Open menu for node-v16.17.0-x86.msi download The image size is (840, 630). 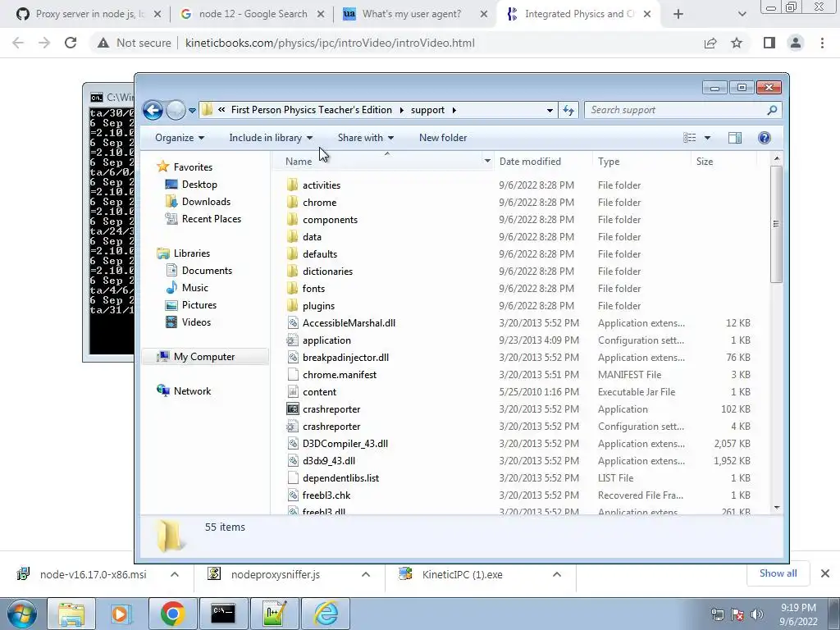(175, 575)
